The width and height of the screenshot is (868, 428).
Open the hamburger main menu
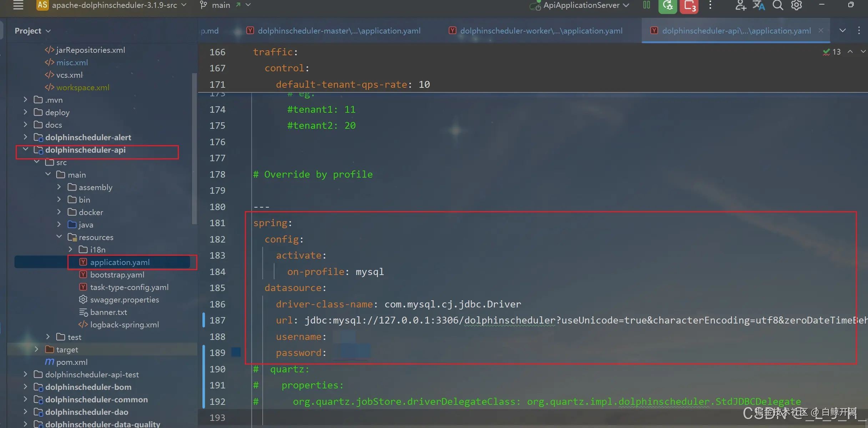pos(18,5)
